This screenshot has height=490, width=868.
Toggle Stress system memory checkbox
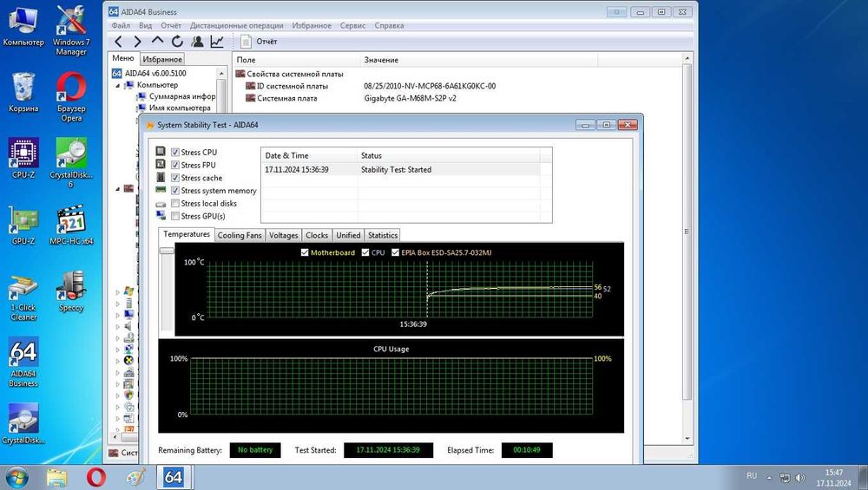pos(175,190)
